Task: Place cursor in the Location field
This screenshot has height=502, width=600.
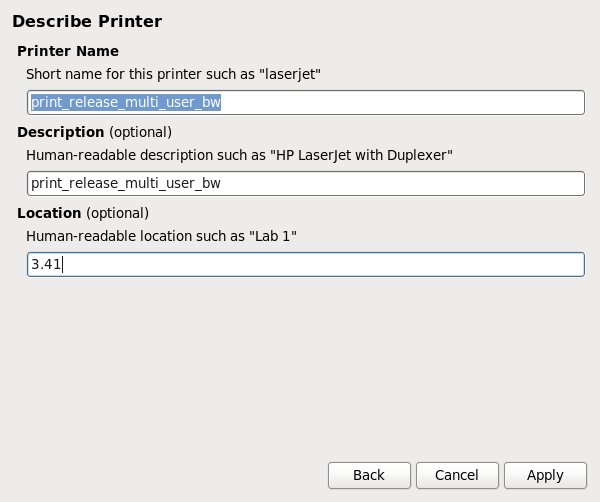Action: 305,264
